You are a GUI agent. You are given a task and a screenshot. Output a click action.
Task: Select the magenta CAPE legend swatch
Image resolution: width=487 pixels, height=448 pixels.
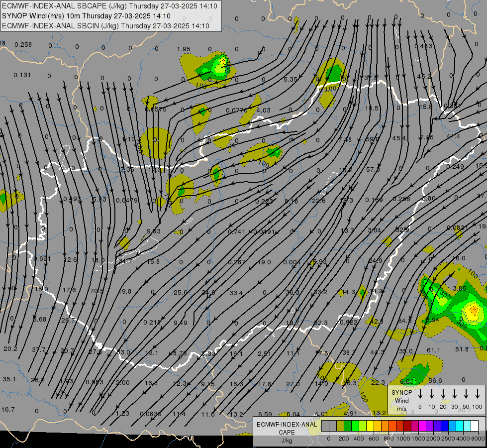coord(422,426)
